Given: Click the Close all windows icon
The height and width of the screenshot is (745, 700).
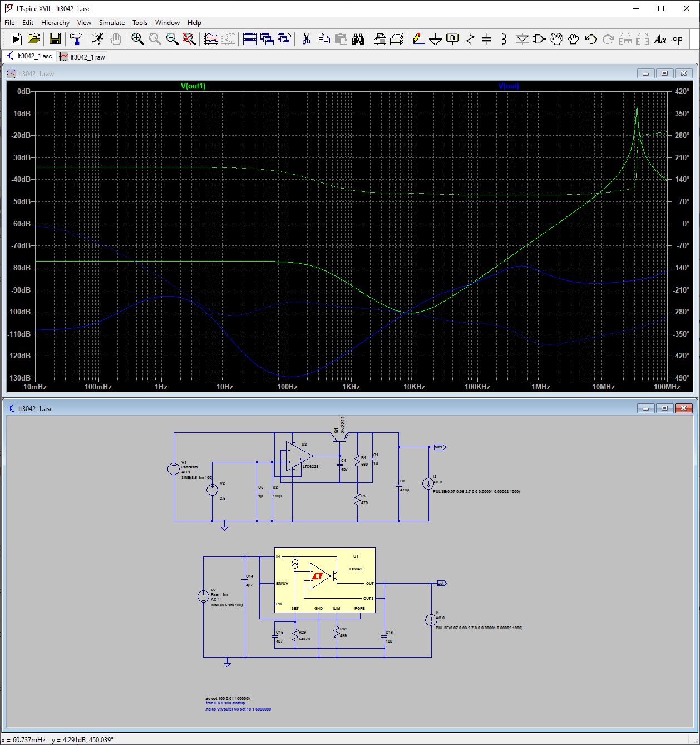Looking at the screenshot, I should 284,39.
